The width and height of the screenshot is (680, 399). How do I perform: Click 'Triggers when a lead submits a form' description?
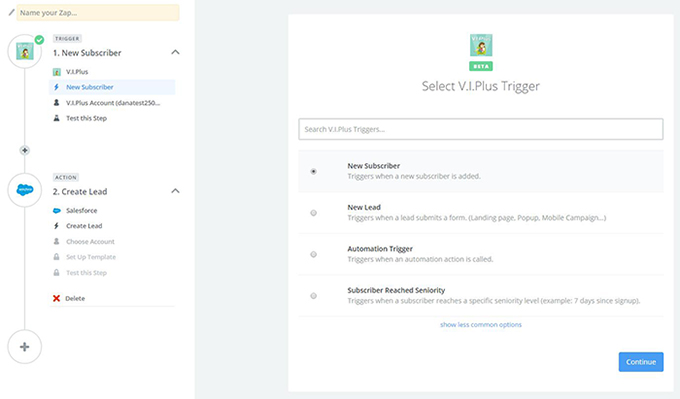tap(477, 218)
